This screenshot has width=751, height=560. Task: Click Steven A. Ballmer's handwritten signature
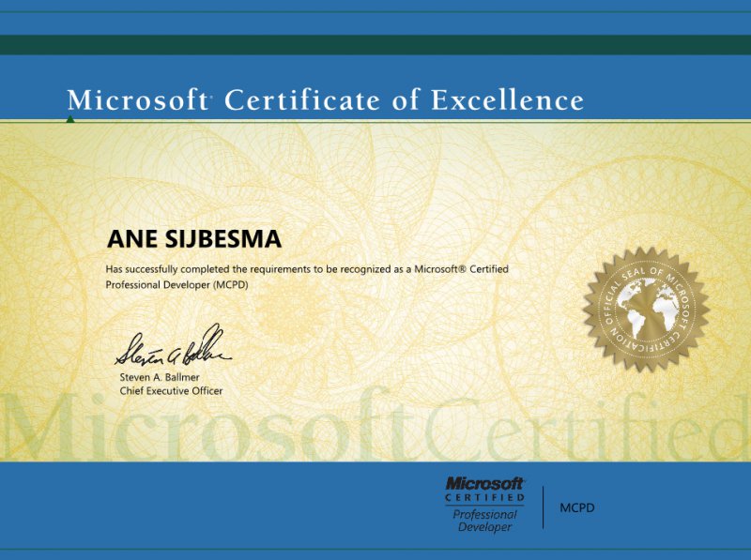[x=172, y=345]
